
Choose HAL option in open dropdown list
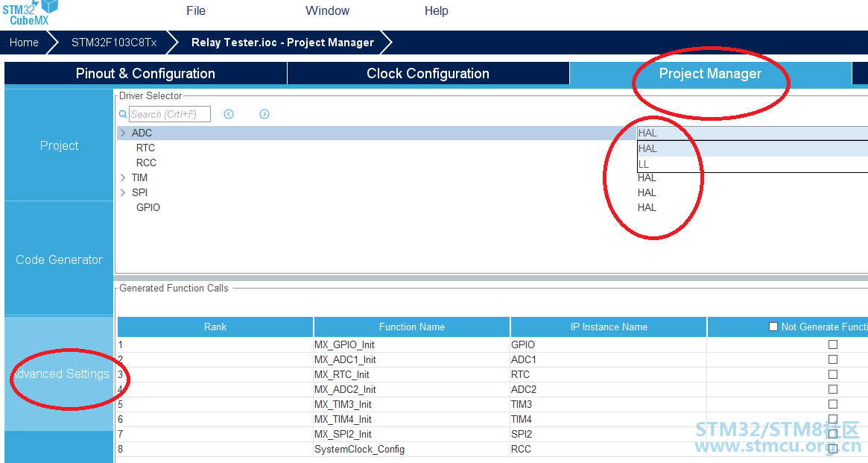[753, 148]
